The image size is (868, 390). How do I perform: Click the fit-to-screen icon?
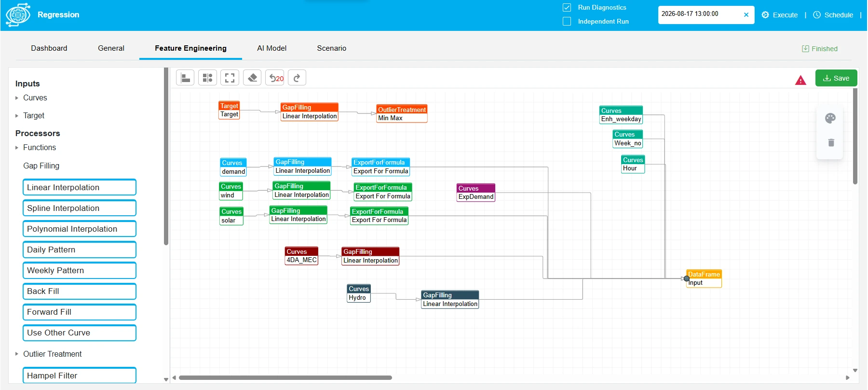pos(230,78)
